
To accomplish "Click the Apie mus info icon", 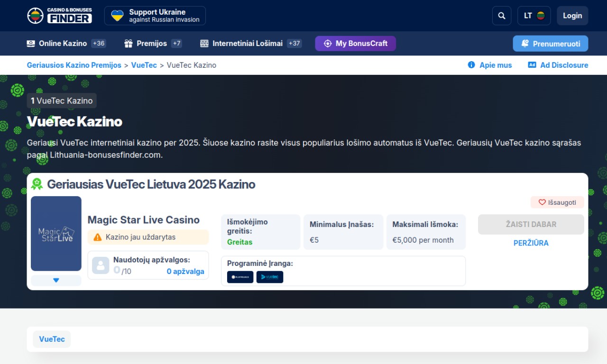I will 471,65.
